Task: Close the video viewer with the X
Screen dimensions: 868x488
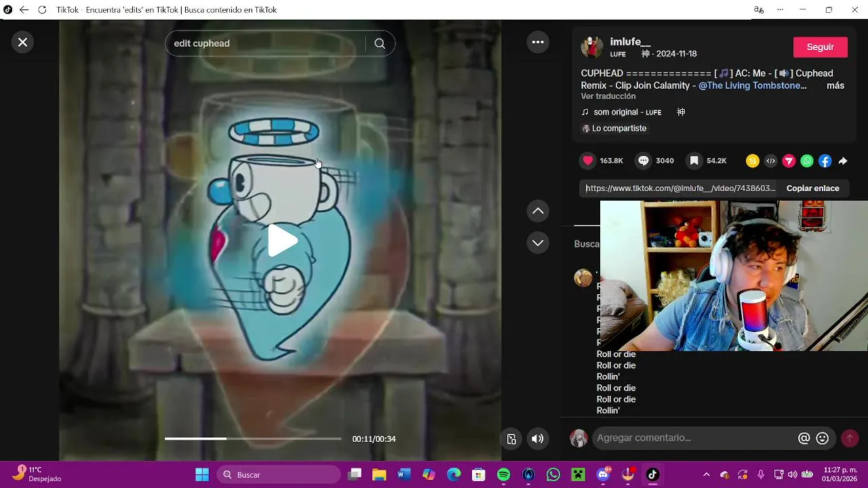Action: pos(22,42)
